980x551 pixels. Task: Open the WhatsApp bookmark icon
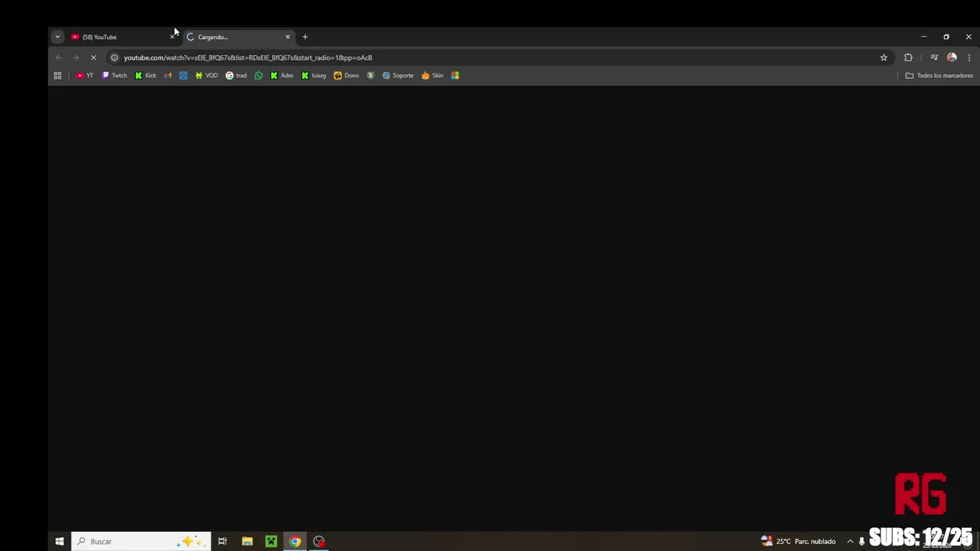pyautogui.click(x=259, y=75)
